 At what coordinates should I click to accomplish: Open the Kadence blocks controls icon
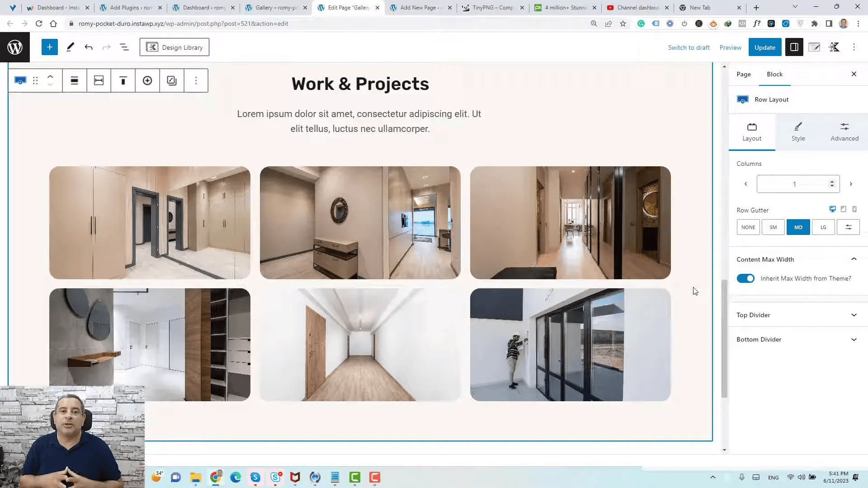point(834,47)
